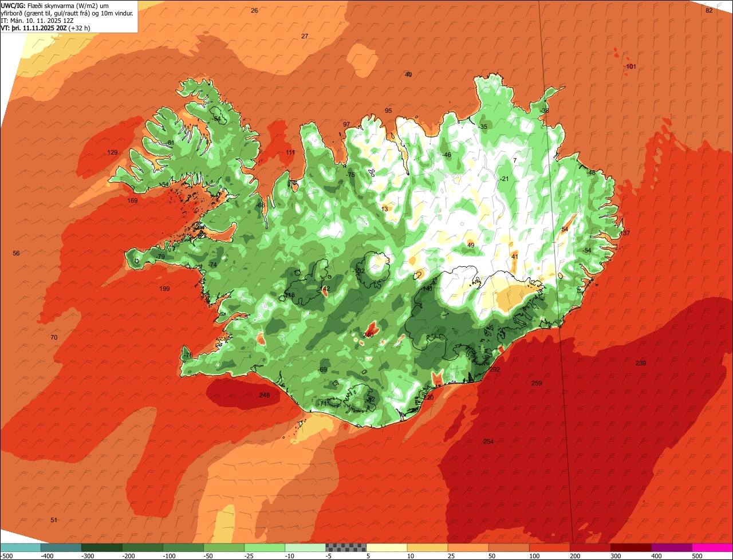The image size is (733, 560).
Task: Pick the purple 400 to 500 legend swatch
Action: 672,547
